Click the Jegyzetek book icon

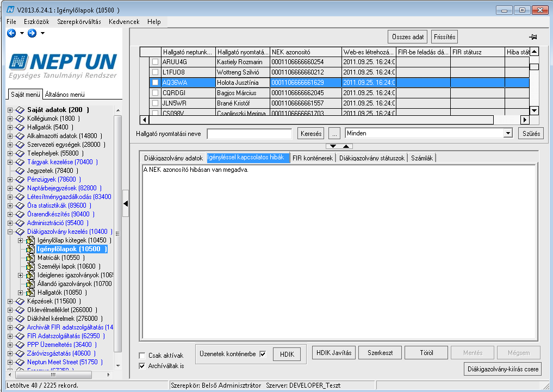[x=20, y=171]
